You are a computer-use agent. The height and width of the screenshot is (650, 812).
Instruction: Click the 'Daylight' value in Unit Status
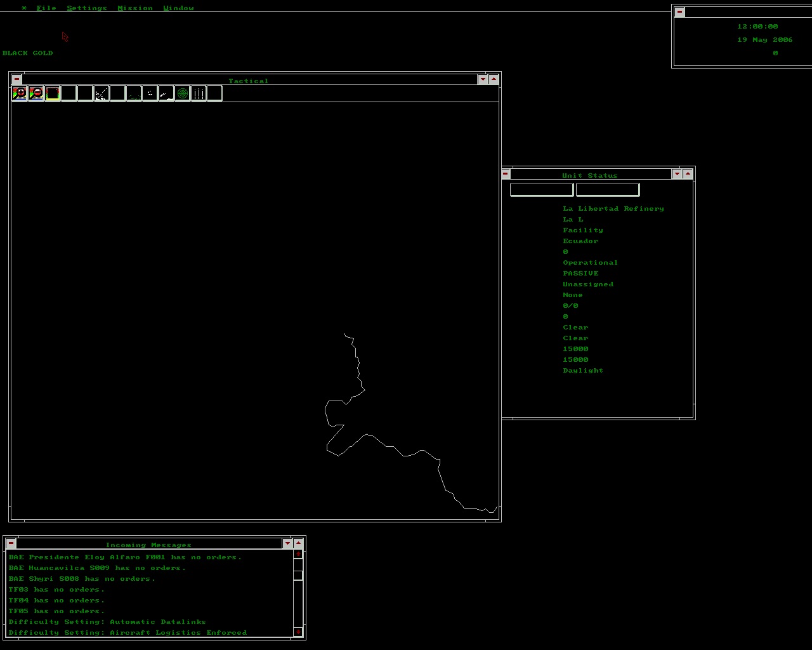[583, 370]
